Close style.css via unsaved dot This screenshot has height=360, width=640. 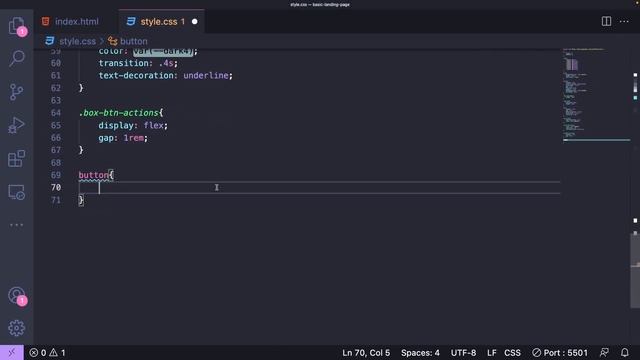195,22
